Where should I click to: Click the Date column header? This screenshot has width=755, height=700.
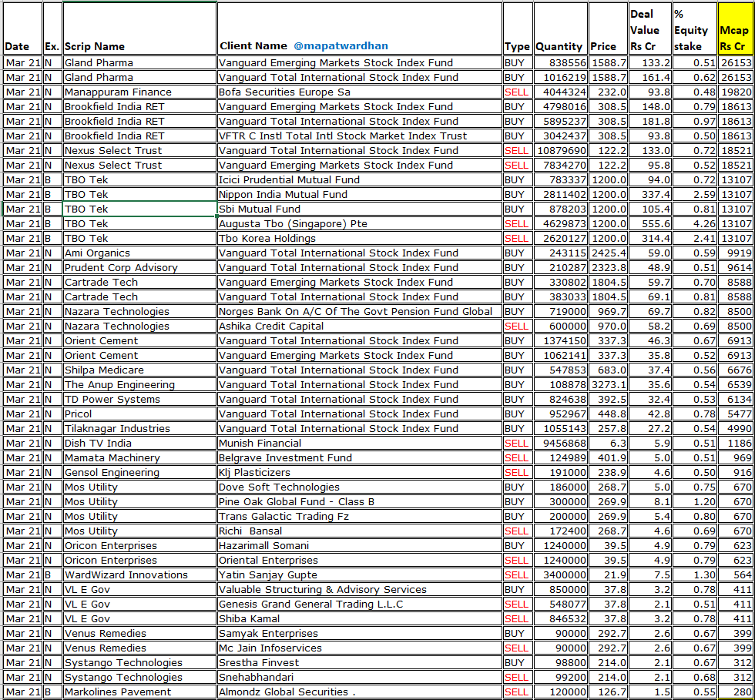click(x=22, y=28)
